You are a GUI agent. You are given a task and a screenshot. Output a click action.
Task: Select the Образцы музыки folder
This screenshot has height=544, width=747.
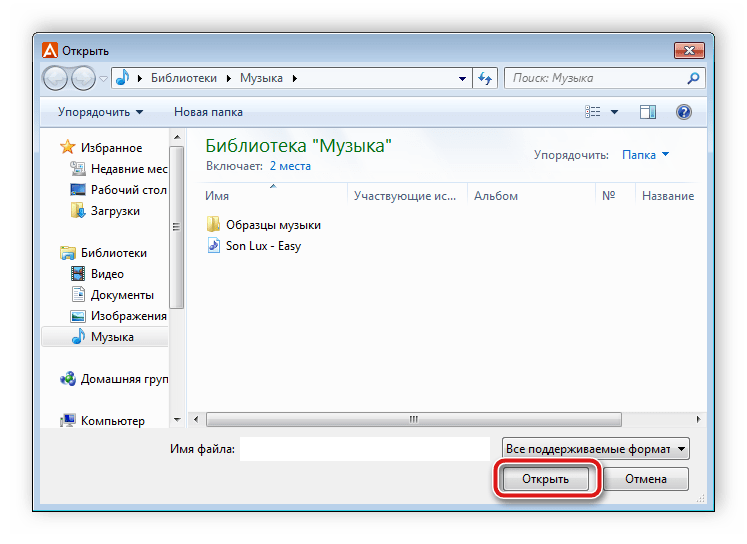pos(273,225)
